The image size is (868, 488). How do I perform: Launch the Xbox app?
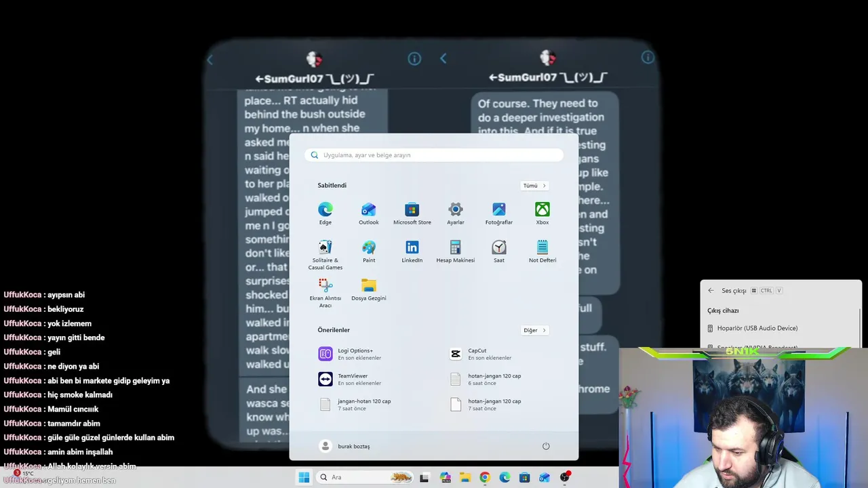(542, 213)
